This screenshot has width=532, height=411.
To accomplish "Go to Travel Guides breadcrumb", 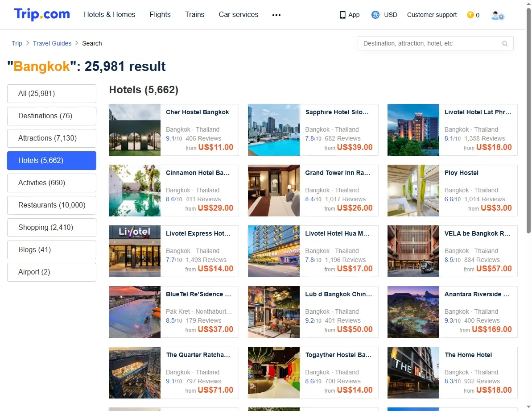I will click(52, 43).
